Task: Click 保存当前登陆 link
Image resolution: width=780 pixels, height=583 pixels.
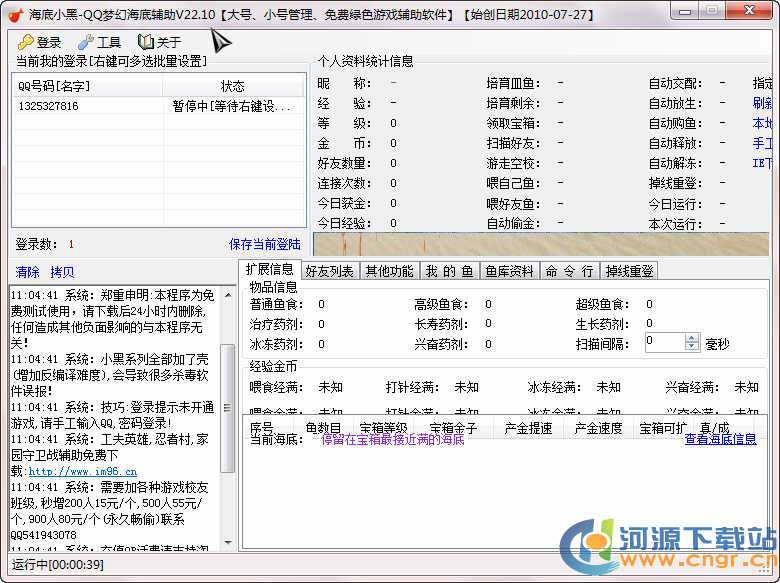Action: coord(264,244)
